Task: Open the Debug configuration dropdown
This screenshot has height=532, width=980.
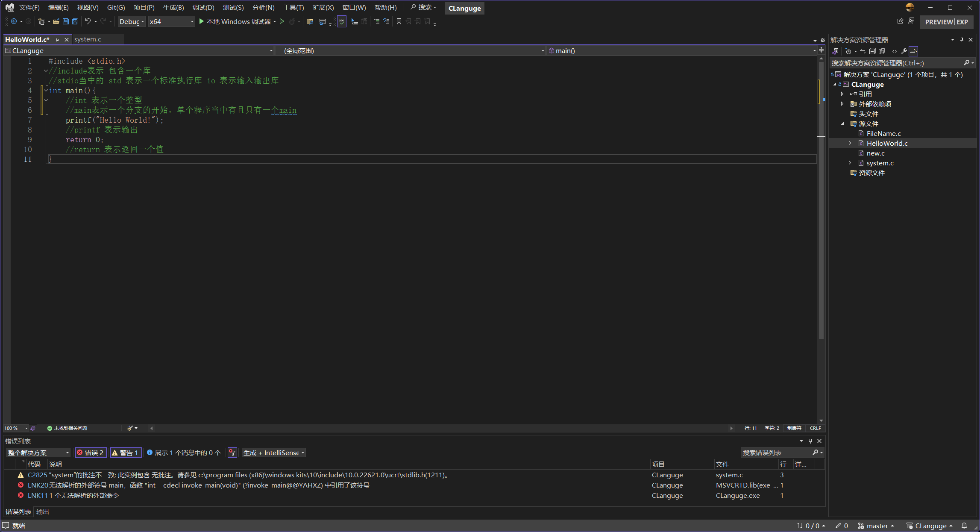Action: [x=132, y=21]
